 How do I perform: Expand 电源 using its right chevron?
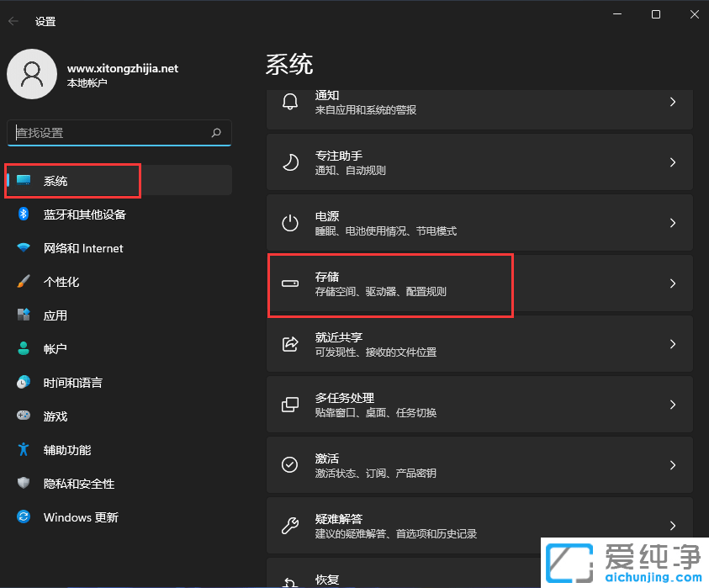672,223
